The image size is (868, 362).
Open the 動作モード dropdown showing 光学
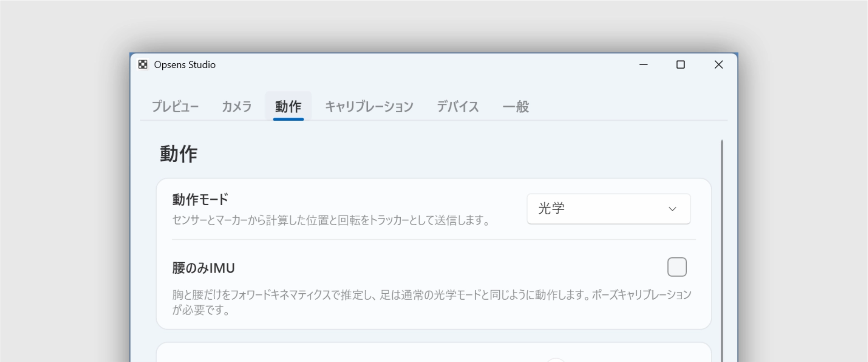click(x=609, y=209)
